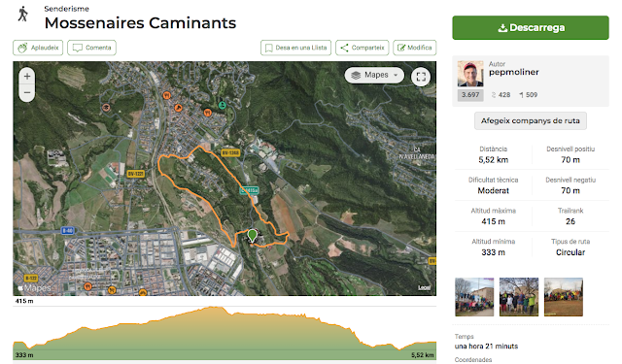The height and width of the screenshot is (364, 622).
Task: Open the Mapes layer dropdown
Action: pyautogui.click(x=374, y=75)
